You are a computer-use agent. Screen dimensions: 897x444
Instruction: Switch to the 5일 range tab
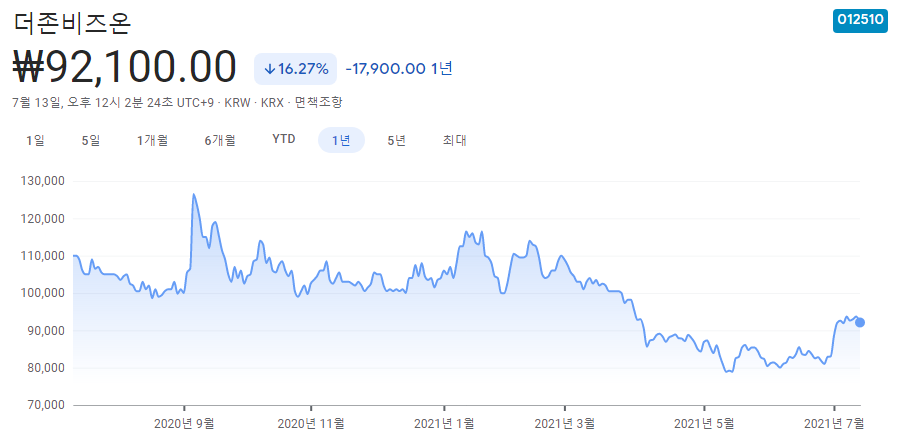coord(91,140)
